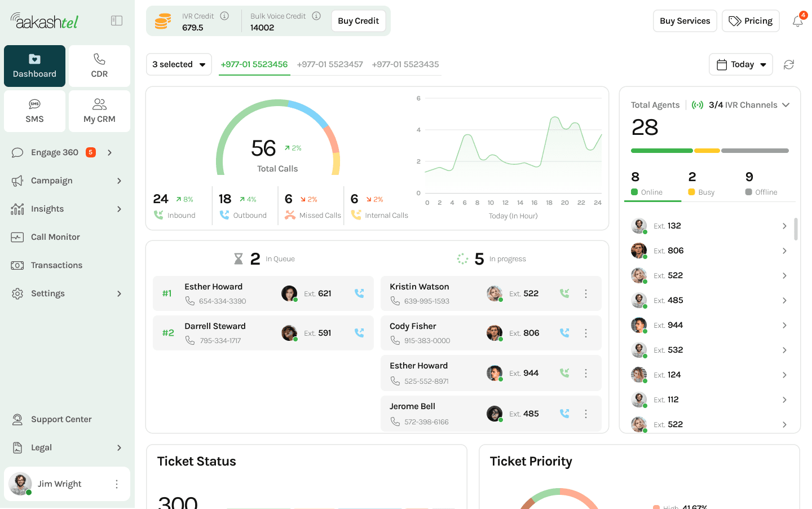
Task: Show Offline agents tab
Action: coord(761,184)
